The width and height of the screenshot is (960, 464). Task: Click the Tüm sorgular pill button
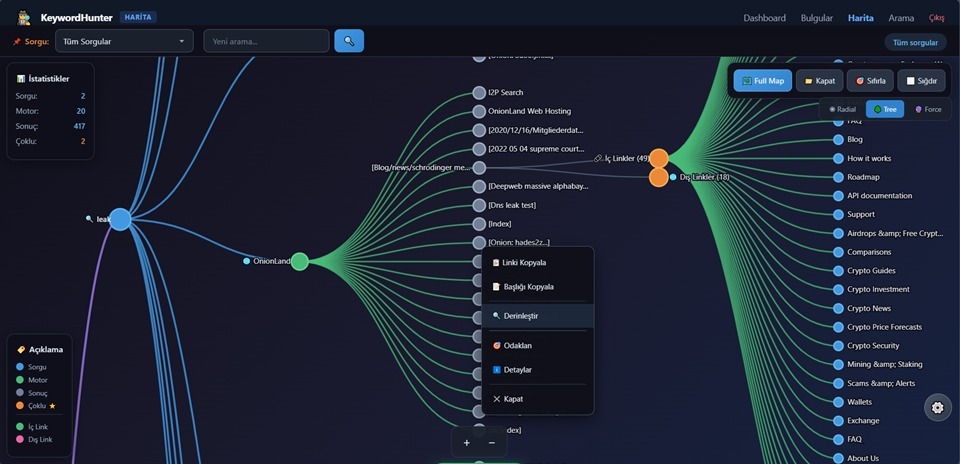click(915, 42)
